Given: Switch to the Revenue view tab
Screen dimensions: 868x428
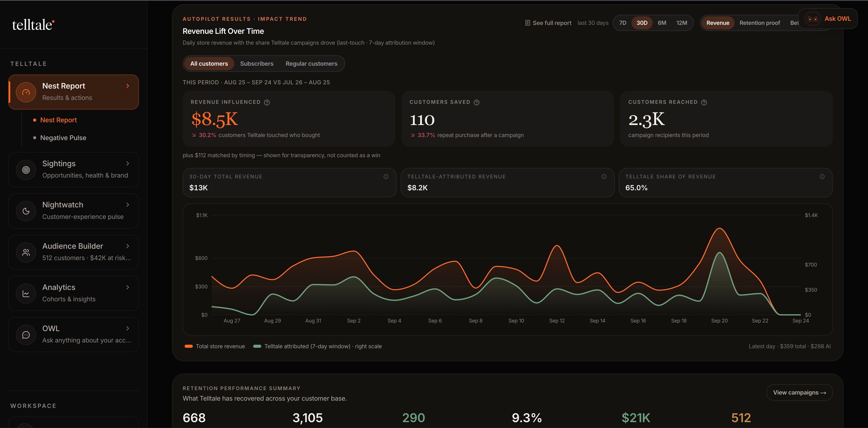Looking at the screenshot, I should click(718, 23).
